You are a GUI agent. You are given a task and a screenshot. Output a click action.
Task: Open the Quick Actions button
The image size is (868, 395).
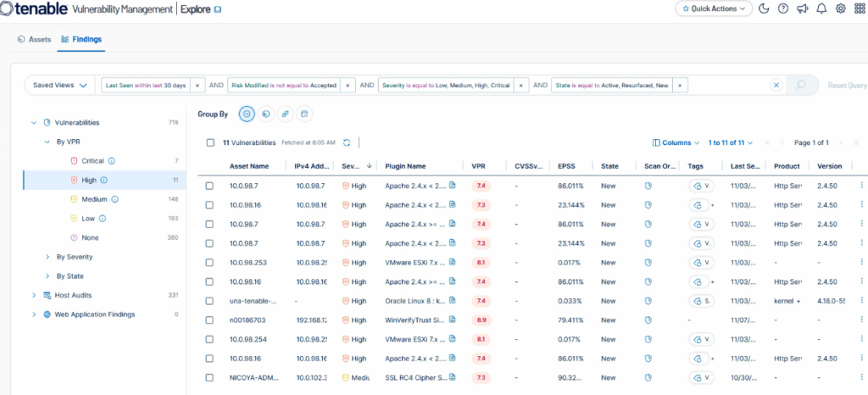point(714,8)
